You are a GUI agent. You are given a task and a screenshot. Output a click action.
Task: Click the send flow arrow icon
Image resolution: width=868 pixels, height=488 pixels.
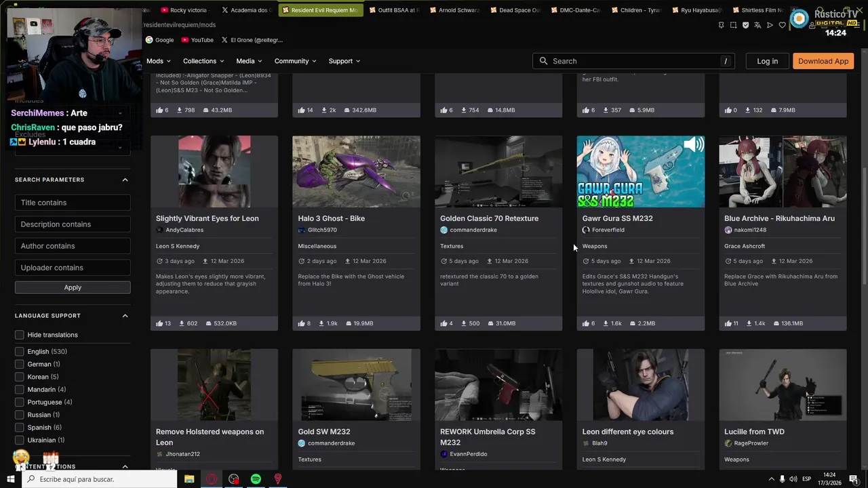coord(770,25)
